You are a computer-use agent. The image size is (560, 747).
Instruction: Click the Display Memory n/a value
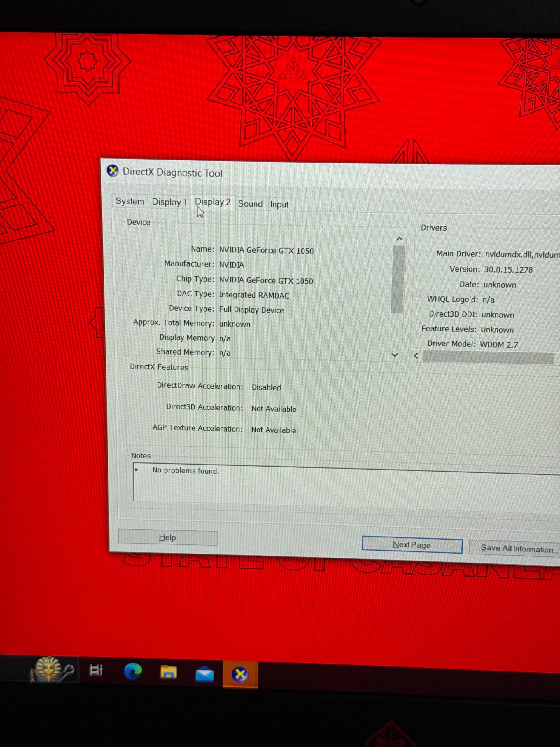click(x=225, y=338)
